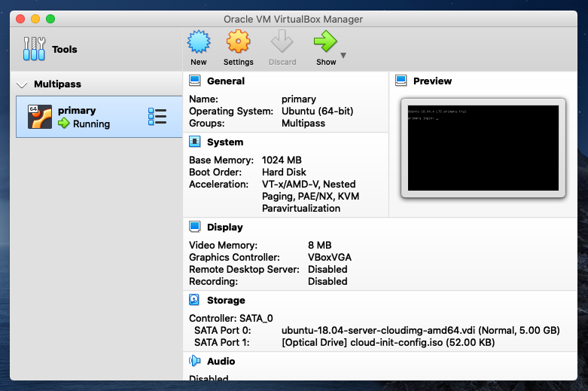
Task: Select the Multipass group label
Action: (57, 84)
